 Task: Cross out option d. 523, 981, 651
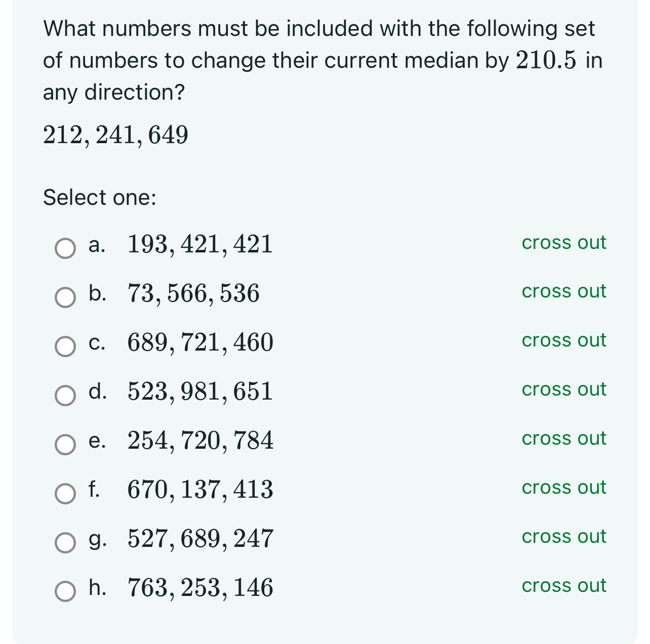click(563, 390)
